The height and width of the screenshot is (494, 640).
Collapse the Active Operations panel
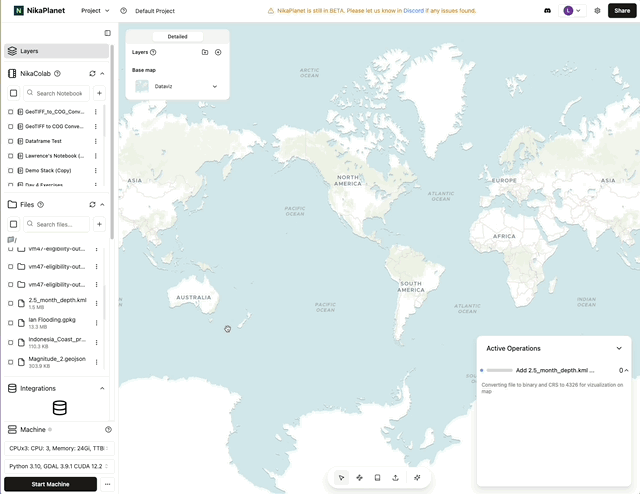point(619,348)
